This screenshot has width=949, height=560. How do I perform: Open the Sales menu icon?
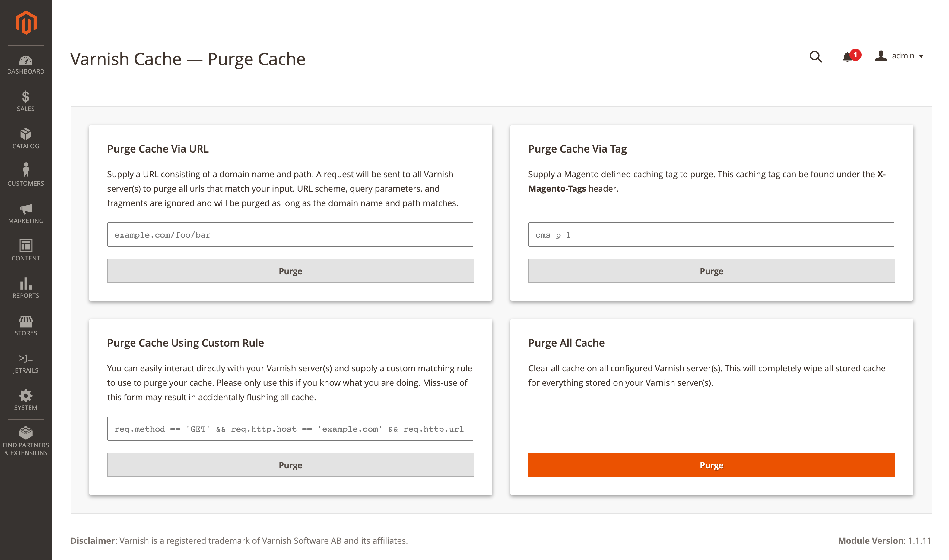click(x=26, y=97)
